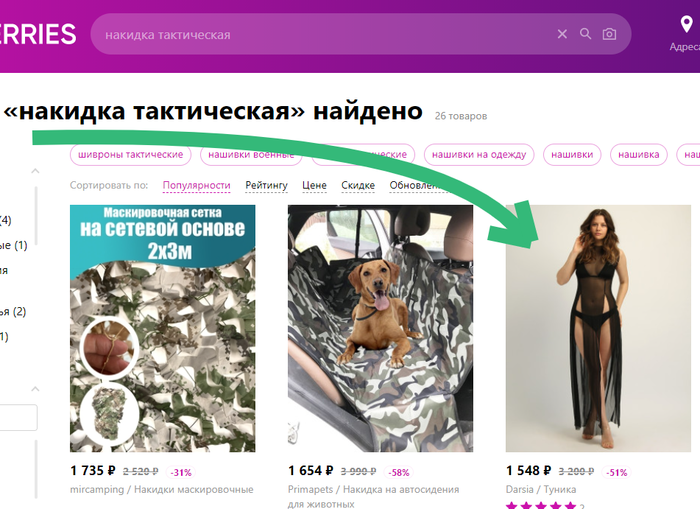700x509 pixels.
Task: Select the 'нашивки военные' suggestion chip
Action: 251,154
